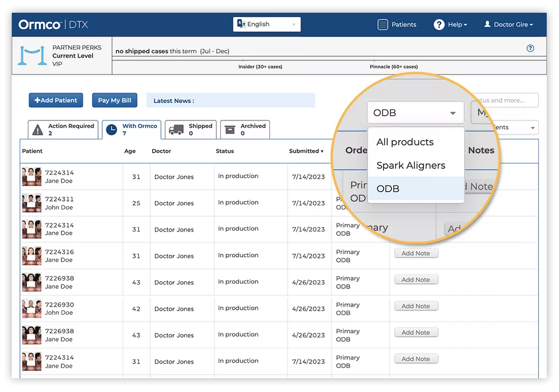Switch to the With Ormco tab
This screenshot has height=392, width=559.
131,129
